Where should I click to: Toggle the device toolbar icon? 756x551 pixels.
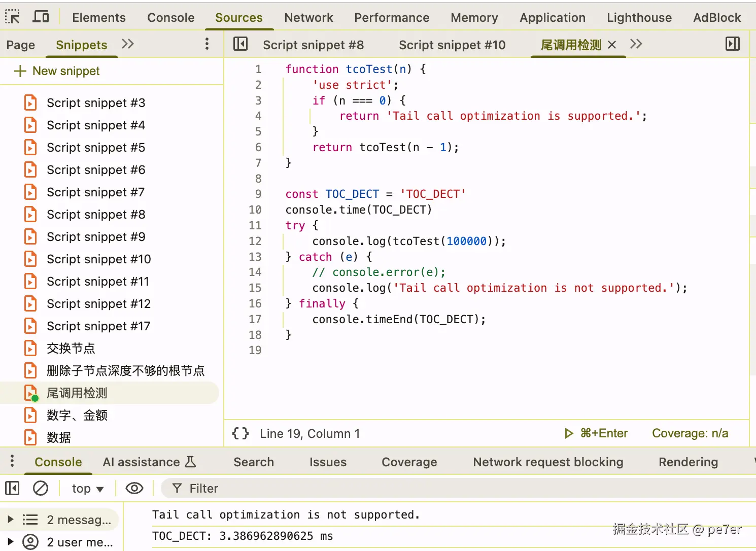click(41, 17)
